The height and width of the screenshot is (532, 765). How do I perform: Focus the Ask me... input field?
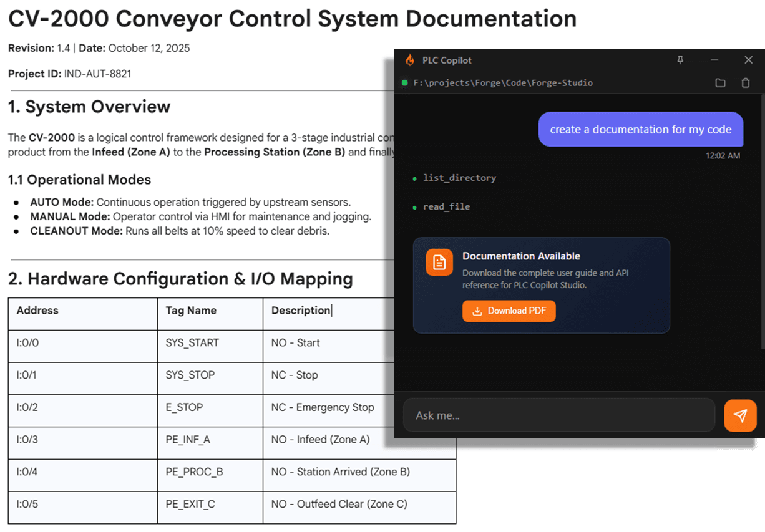point(559,415)
